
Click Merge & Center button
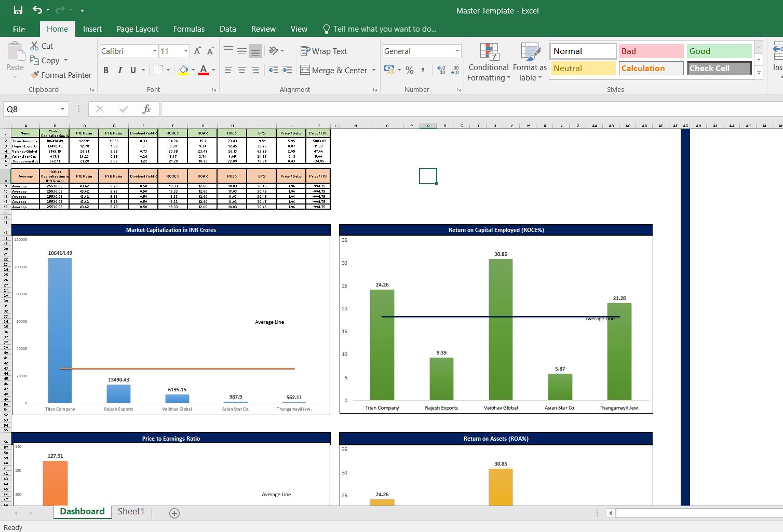(x=333, y=70)
